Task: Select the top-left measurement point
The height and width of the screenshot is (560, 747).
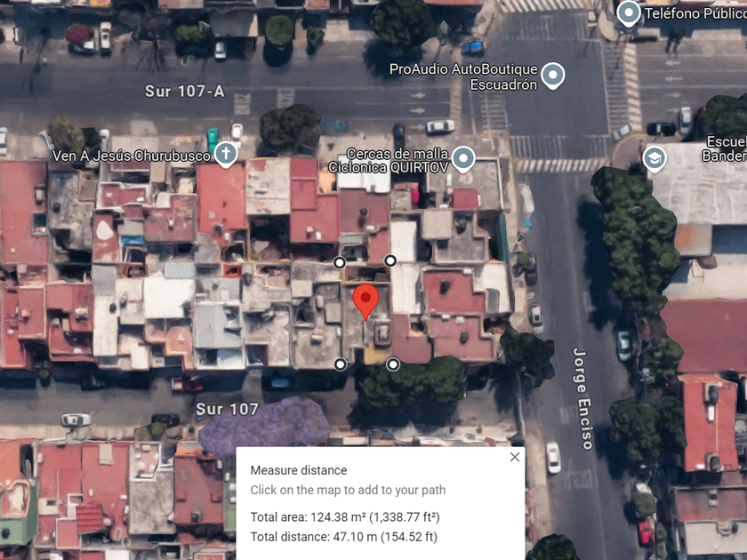Action: coord(339,262)
